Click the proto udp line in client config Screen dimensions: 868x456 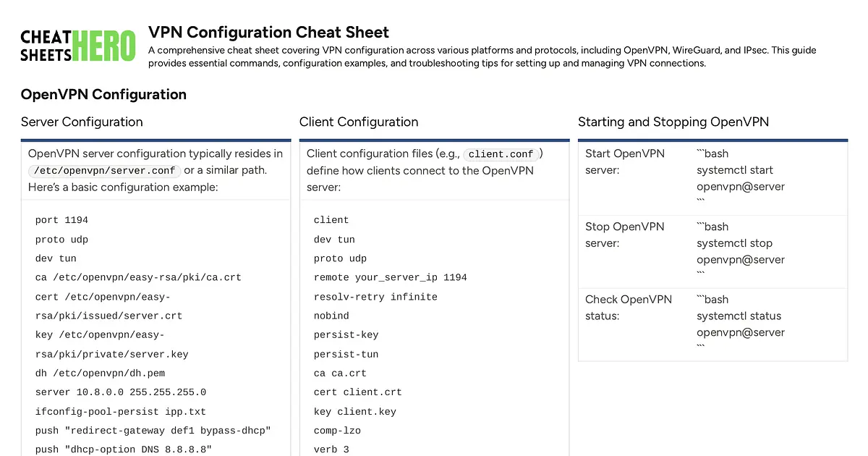(340, 258)
